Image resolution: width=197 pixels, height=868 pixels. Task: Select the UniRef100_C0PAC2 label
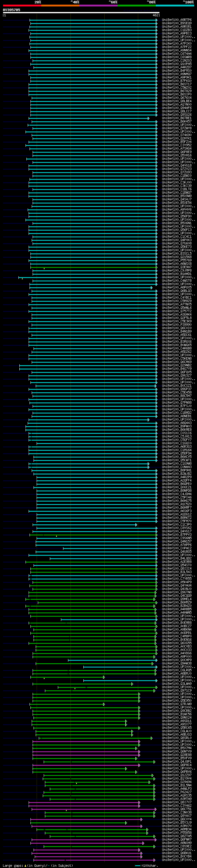[x=177, y=548]
